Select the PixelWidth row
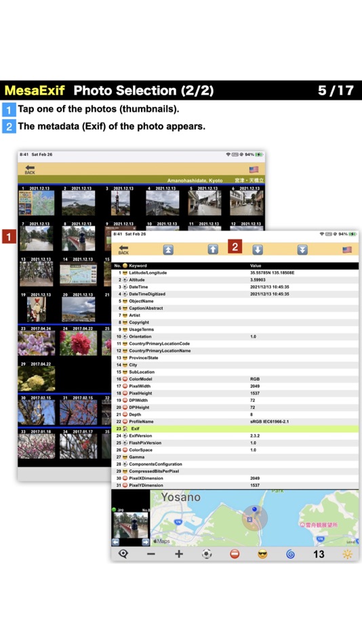The image size is (362, 644). point(235,386)
